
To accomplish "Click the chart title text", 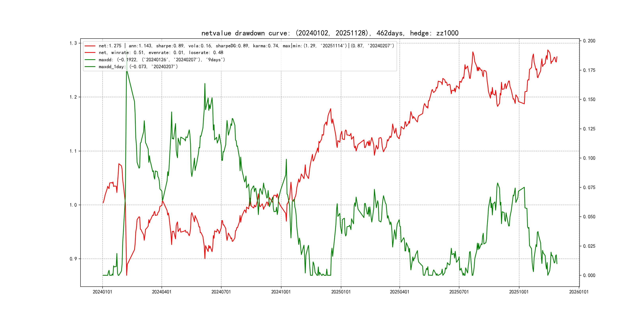I will [x=330, y=33].
